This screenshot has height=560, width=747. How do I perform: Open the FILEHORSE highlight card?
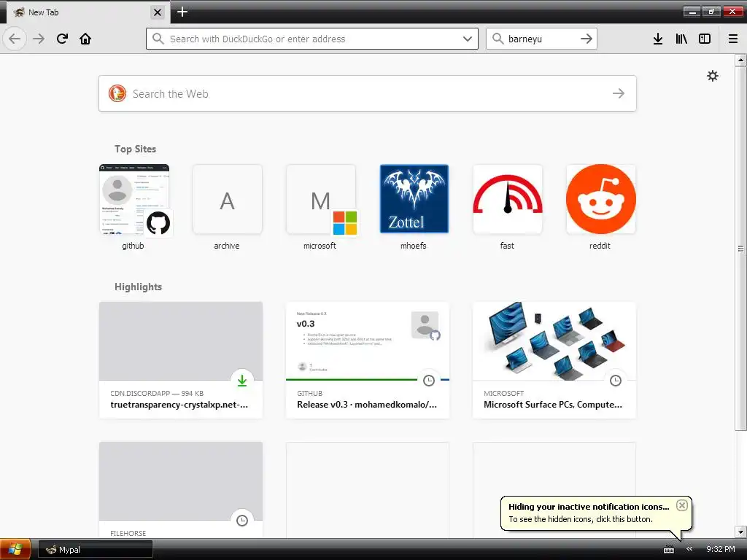[x=181, y=490]
